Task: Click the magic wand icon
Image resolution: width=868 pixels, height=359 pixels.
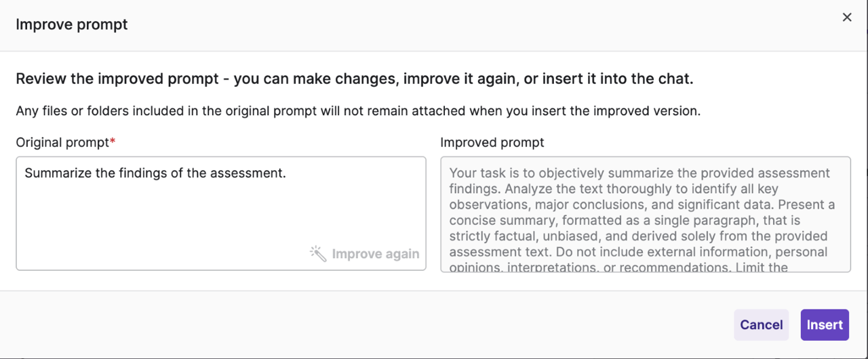Action: tap(317, 254)
